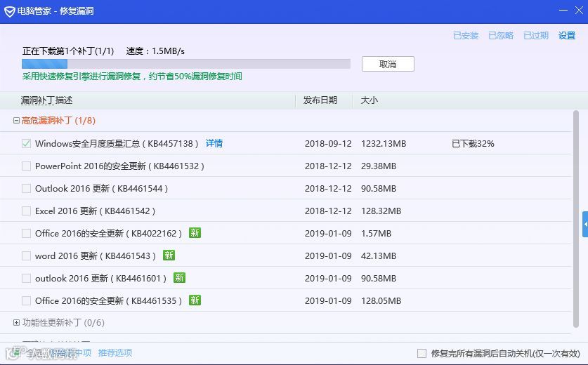The image size is (588, 365).
Task: Check the PowerPoint 2016 KB4461532 checkbox
Action: [26, 166]
